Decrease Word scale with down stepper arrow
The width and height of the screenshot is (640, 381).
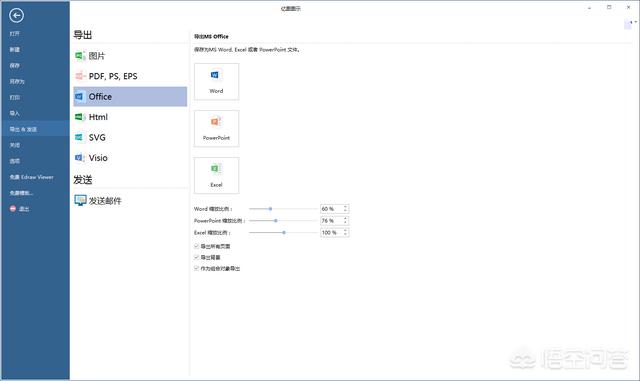(x=346, y=211)
